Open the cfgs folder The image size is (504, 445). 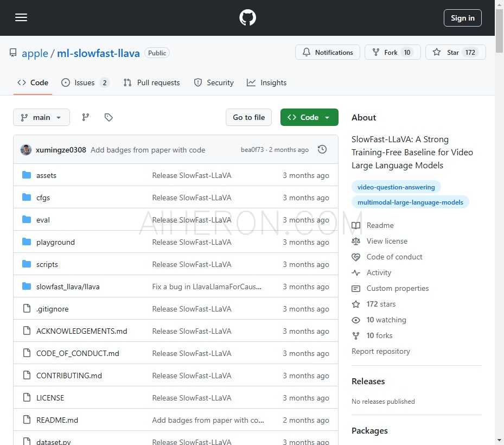(43, 198)
